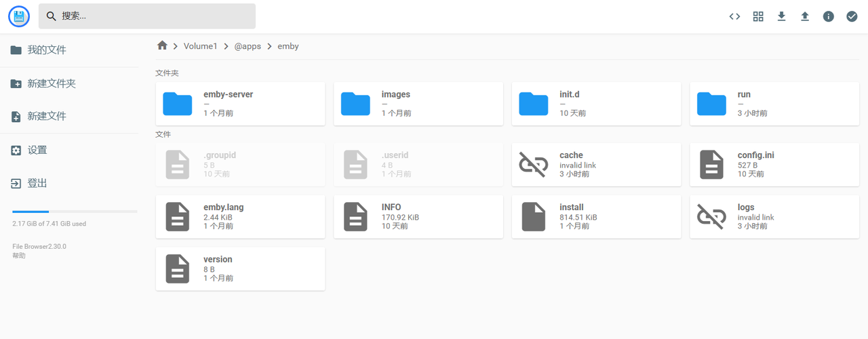Click the cache broken-link icon
Viewport: 868px width, 339px height.
534,165
